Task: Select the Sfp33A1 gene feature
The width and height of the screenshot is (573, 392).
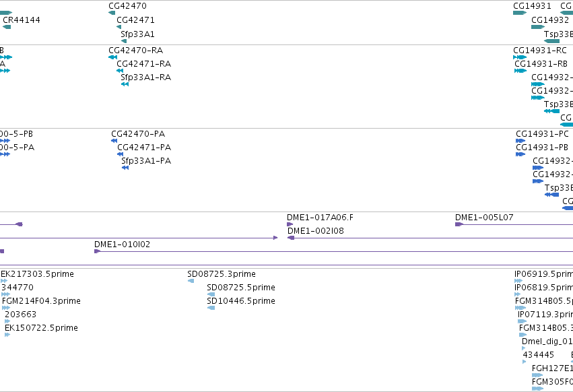Action: [124, 41]
